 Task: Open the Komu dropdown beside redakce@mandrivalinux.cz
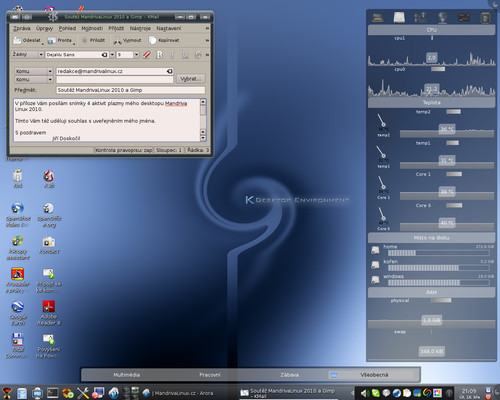[x=34, y=71]
